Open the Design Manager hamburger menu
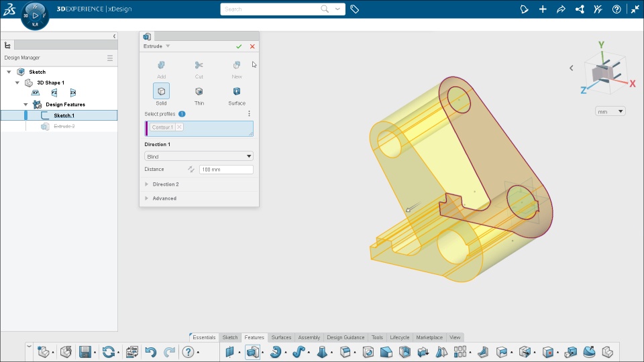644x362 pixels. (109, 58)
